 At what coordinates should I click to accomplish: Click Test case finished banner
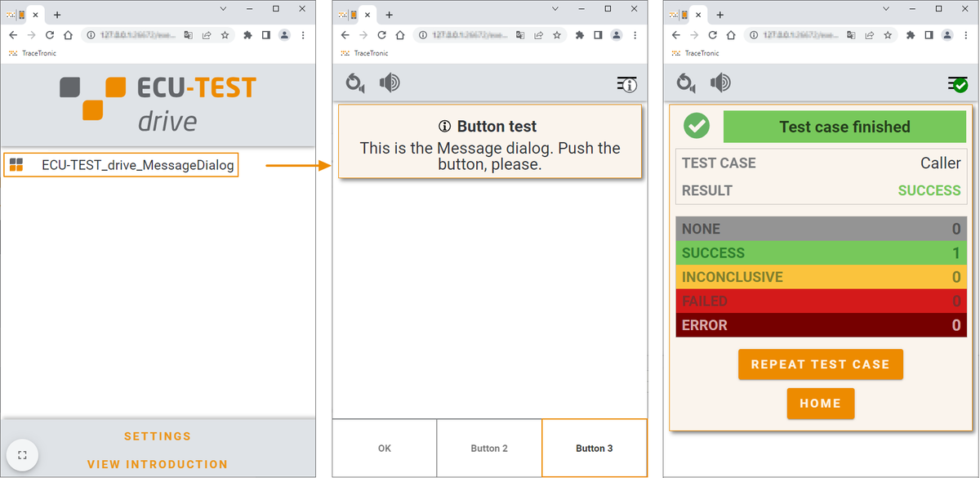click(x=844, y=127)
